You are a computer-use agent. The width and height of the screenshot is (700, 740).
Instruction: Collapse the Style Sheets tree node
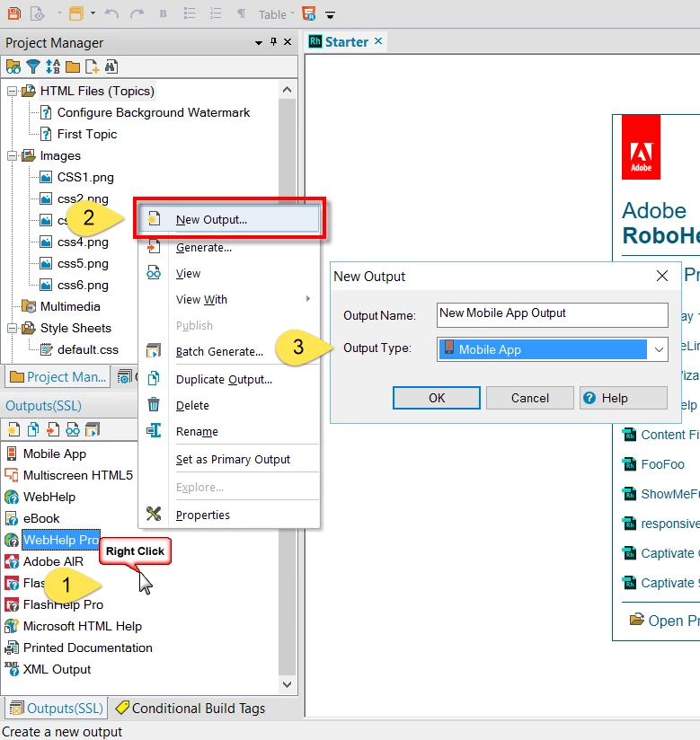[x=13, y=328]
